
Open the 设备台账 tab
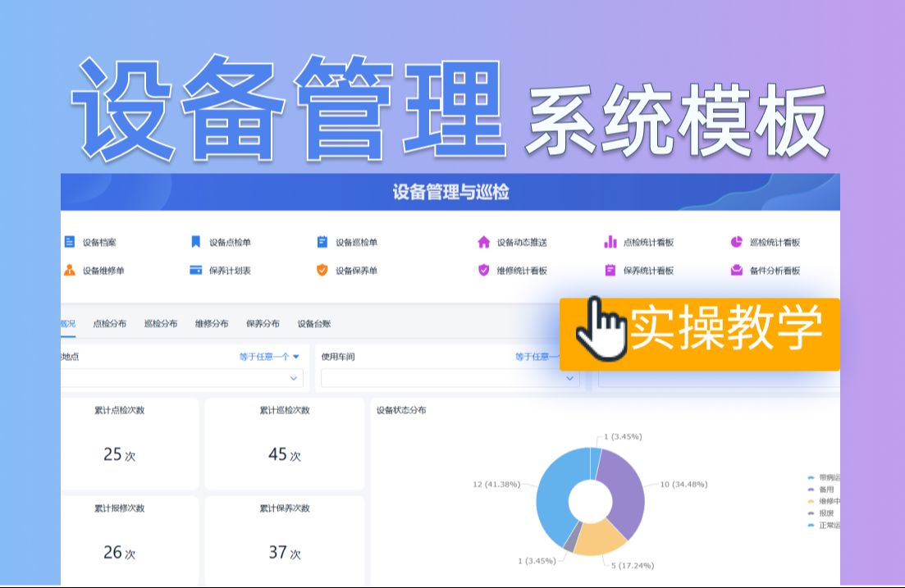tap(314, 324)
